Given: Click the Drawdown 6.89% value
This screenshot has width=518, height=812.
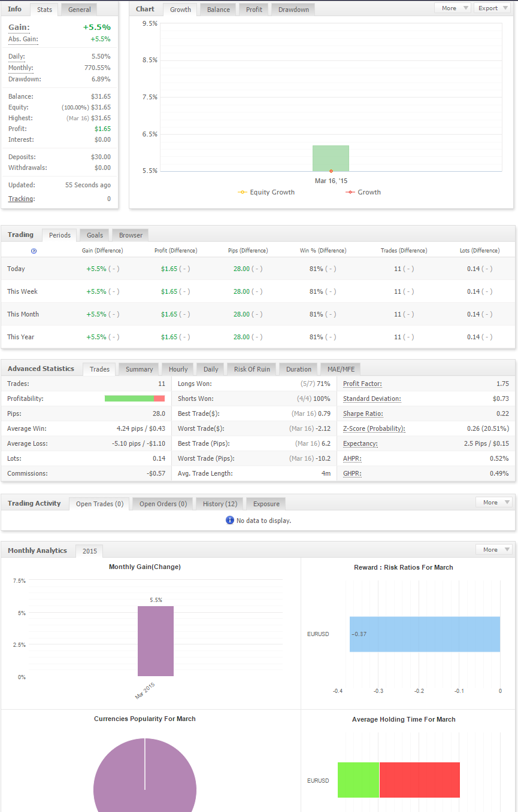Looking at the screenshot, I should (x=101, y=79).
